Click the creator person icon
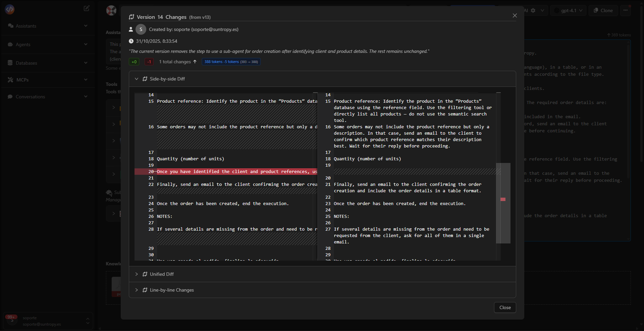This screenshot has width=644, height=331. pos(131,29)
